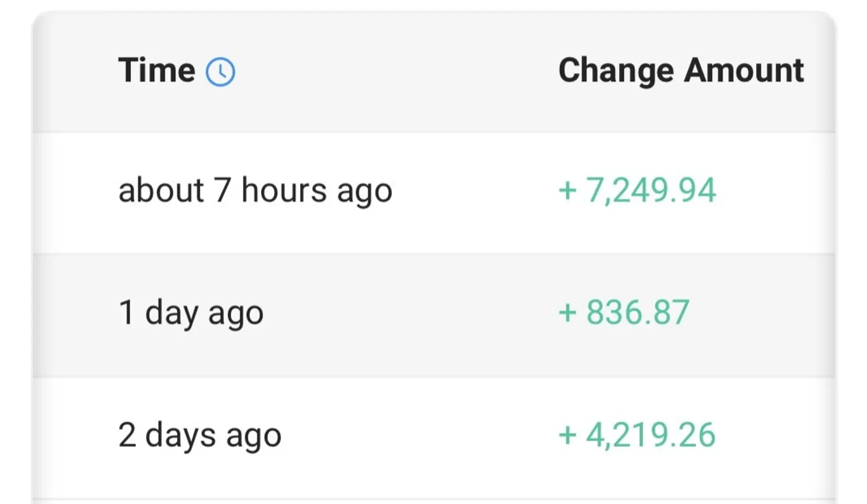Click the digit 2 in '2 days ago'
867x504 pixels.
tap(127, 434)
